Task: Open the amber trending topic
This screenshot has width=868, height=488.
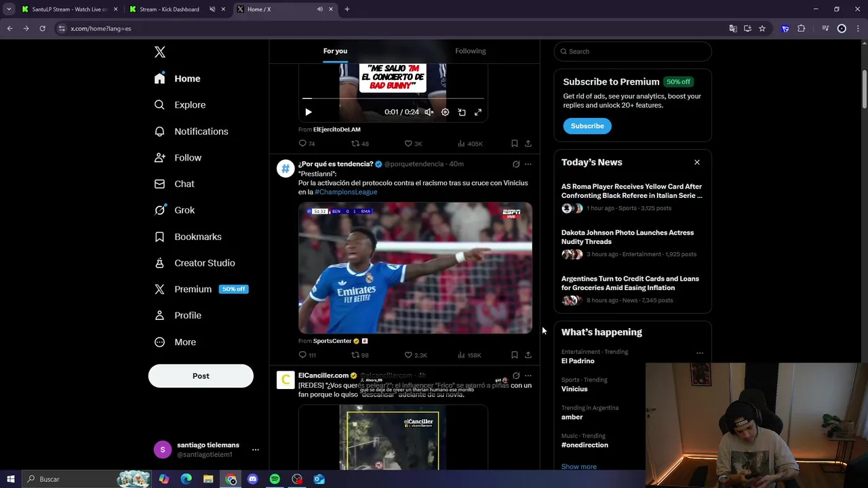Action: click(x=572, y=418)
